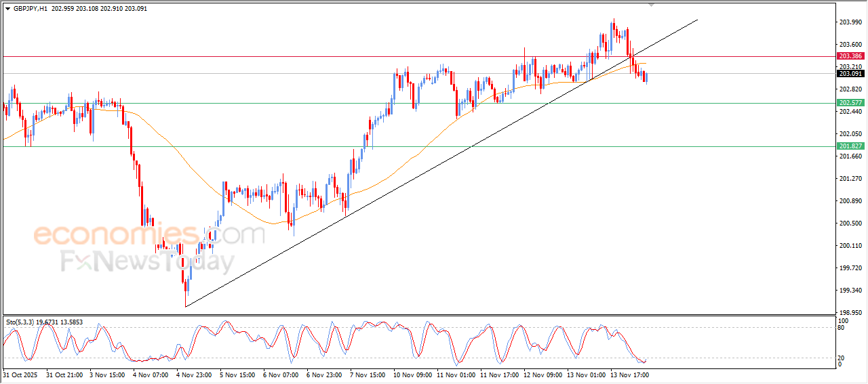
Task: Click the gray chart shift triangle marker
Action: click(x=652, y=5)
